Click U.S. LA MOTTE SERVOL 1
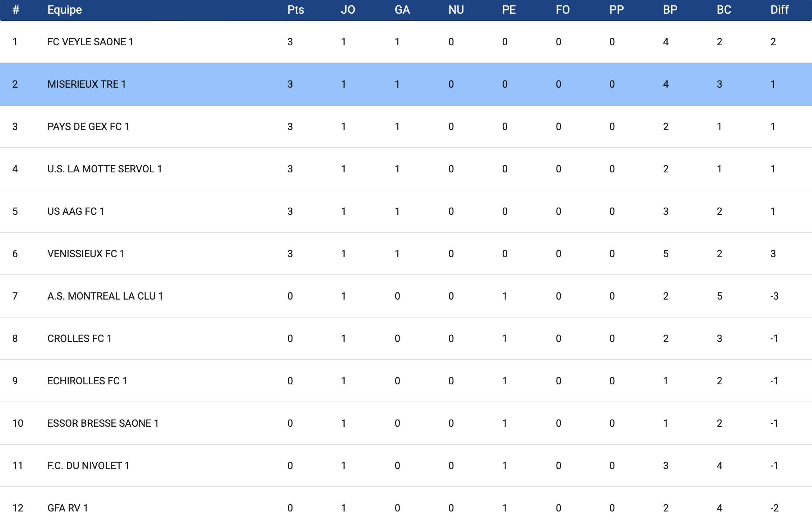This screenshot has width=812, height=528. tap(105, 169)
